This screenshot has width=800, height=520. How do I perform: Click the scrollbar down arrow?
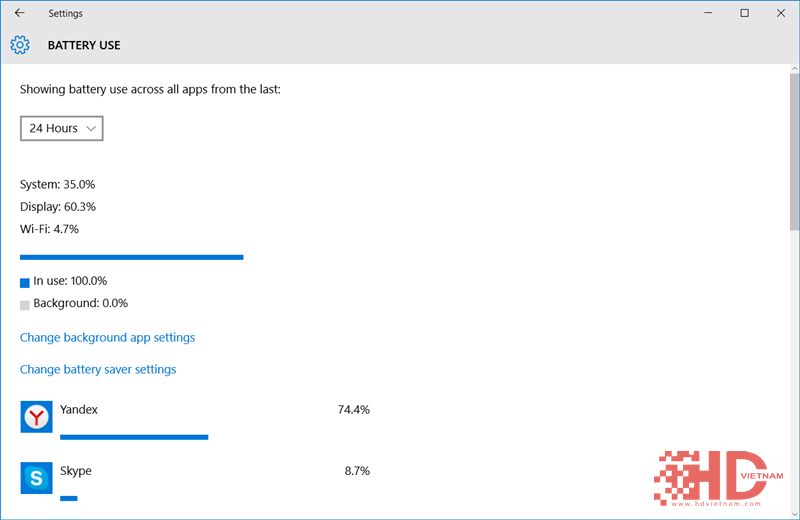tap(794, 512)
